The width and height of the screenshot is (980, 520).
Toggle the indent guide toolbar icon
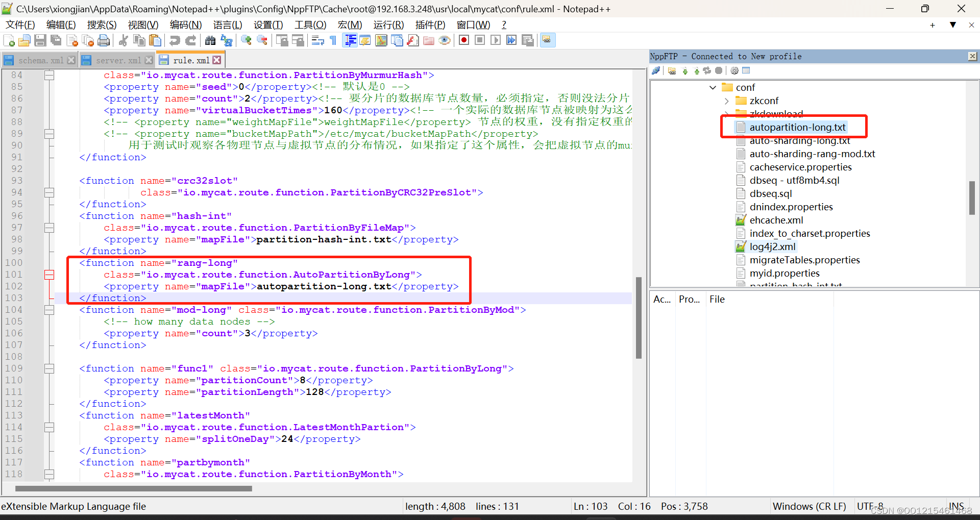coord(350,41)
